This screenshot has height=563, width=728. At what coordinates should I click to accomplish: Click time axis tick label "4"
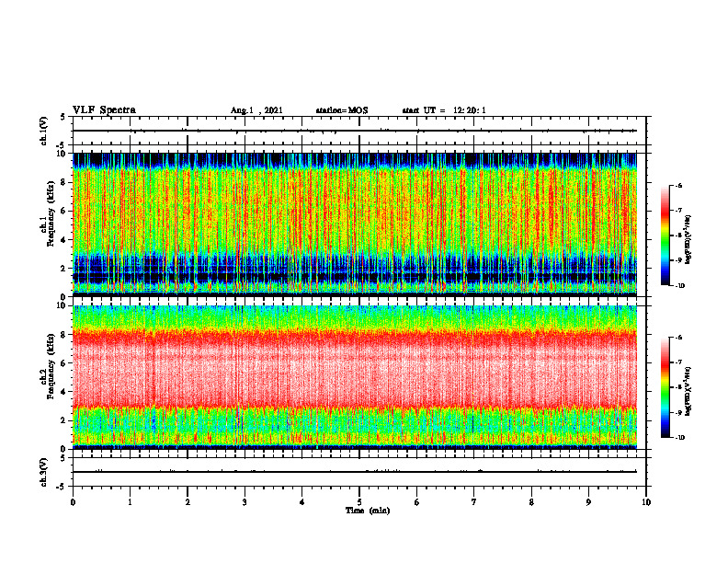coord(302,502)
